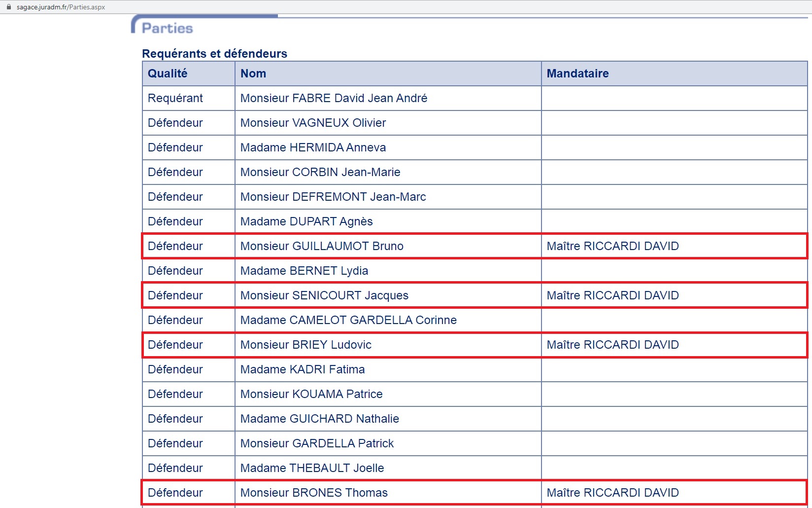Screen dimensions: 812x508
Task: Click the Nom column header
Action: pyautogui.click(x=253, y=73)
